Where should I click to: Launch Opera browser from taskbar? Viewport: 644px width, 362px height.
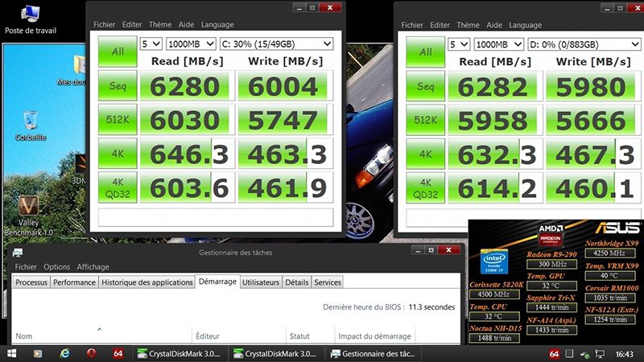91,353
